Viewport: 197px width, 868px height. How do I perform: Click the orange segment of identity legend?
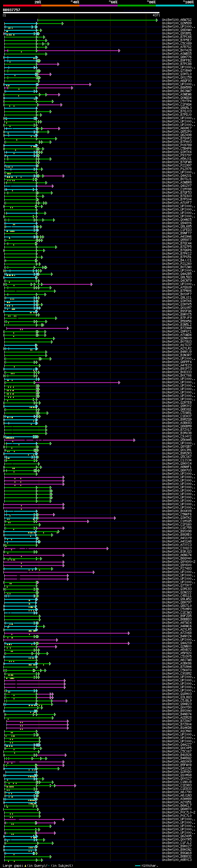click(60, 6)
